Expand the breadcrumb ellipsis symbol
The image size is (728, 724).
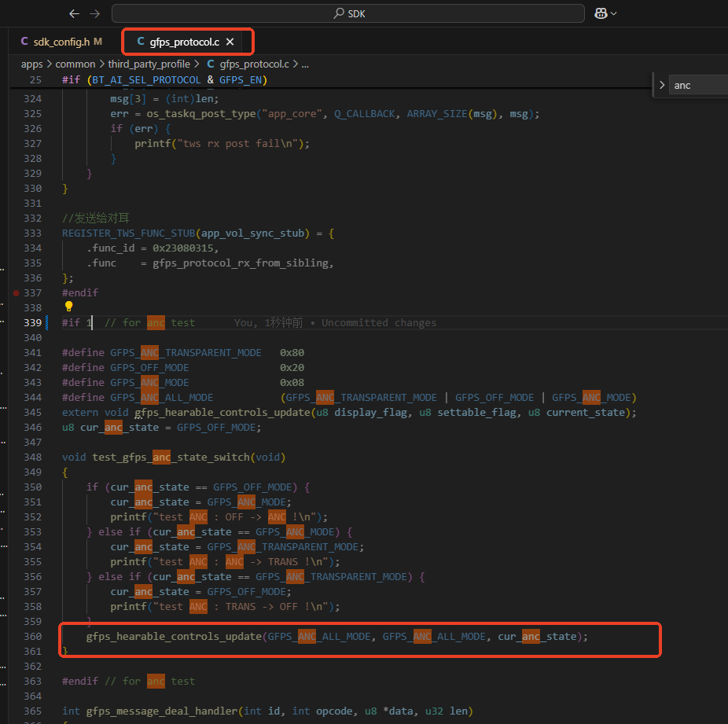[x=305, y=64]
